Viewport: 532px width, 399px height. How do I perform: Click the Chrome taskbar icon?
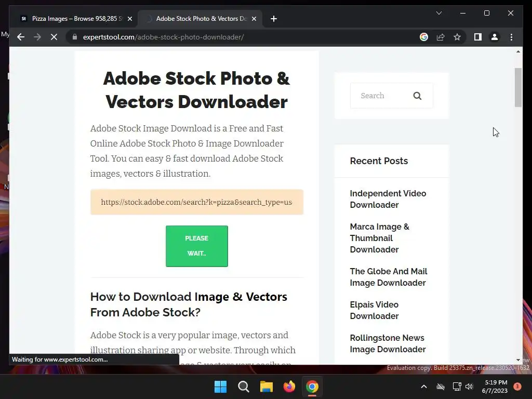coord(312,387)
